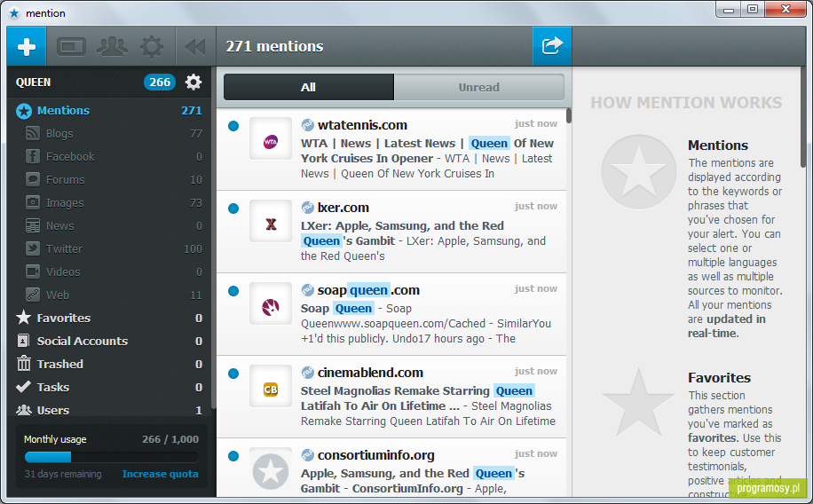
Task: Toggle unread dot on consortiuminfo.org mention
Action: 233,456
